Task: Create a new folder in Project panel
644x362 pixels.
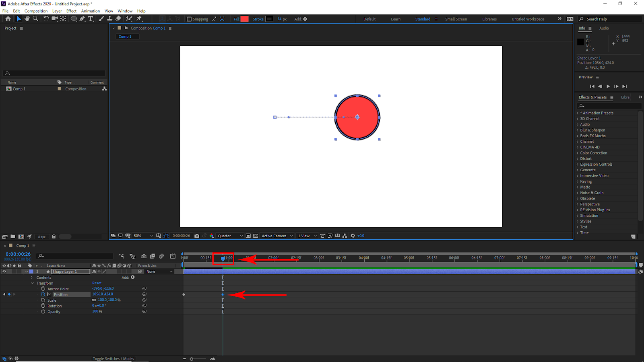Action: coord(13,237)
